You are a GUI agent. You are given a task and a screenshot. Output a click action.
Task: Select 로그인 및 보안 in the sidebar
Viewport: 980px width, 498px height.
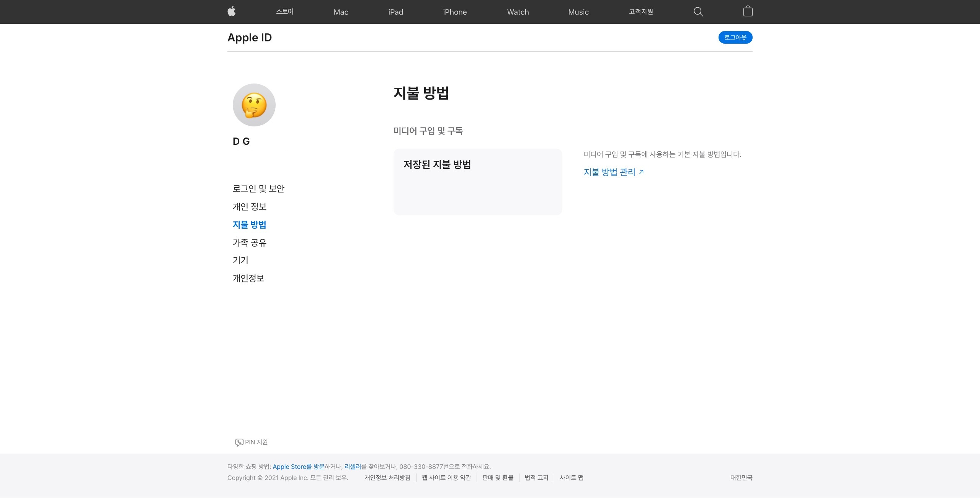[258, 188]
